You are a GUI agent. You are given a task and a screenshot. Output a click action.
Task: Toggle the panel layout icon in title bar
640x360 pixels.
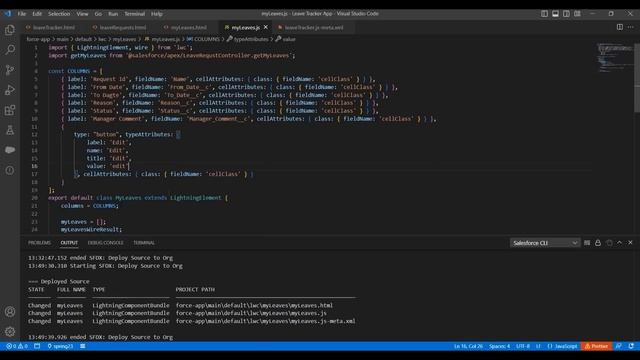tap(556, 13)
